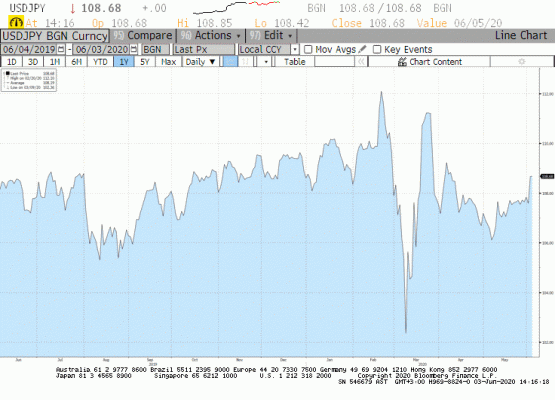Click the greyed bar chart icon next to line icon

(x=246, y=62)
